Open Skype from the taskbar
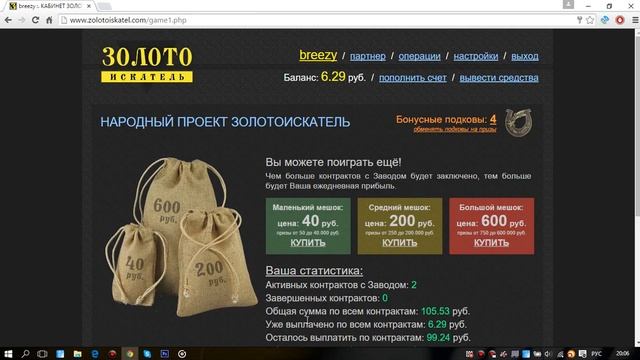The height and width of the screenshot is (360, 640). [x=147, y=354]
